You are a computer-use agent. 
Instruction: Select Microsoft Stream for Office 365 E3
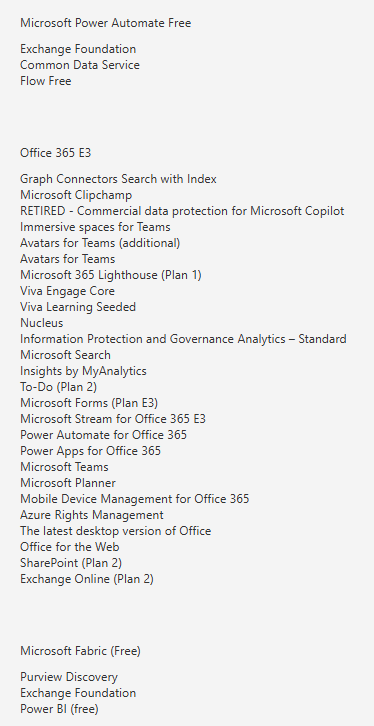[x=113, y=419]
